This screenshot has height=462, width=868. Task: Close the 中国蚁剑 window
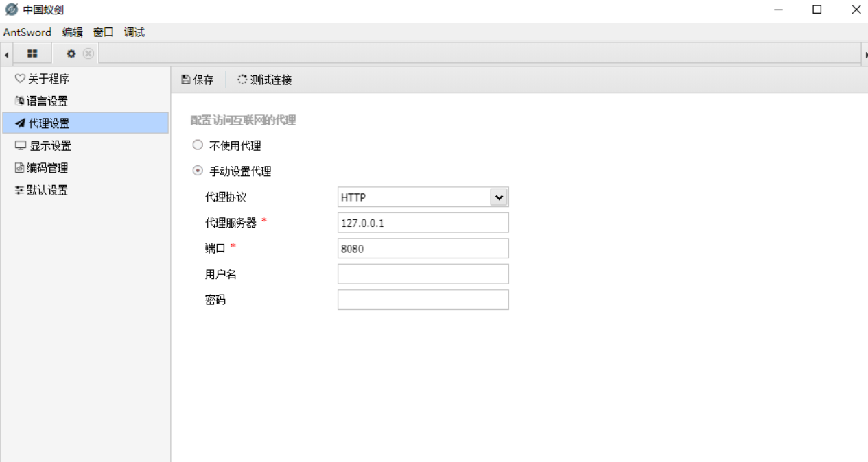point(856,10)
